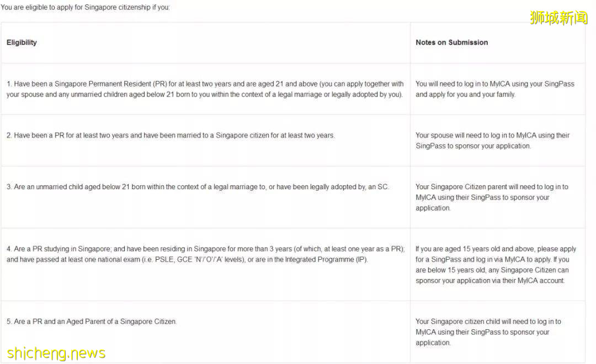The height and width of the screenshot is (364, 596).
Task: Select criterion 4 about PR studying in Singapore
Action: [x=205, y=254]
